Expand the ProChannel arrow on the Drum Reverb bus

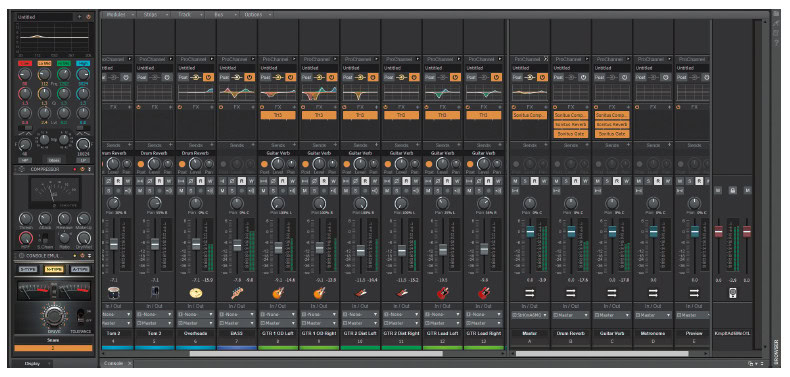pyautogui.click(x=586, y=59)
